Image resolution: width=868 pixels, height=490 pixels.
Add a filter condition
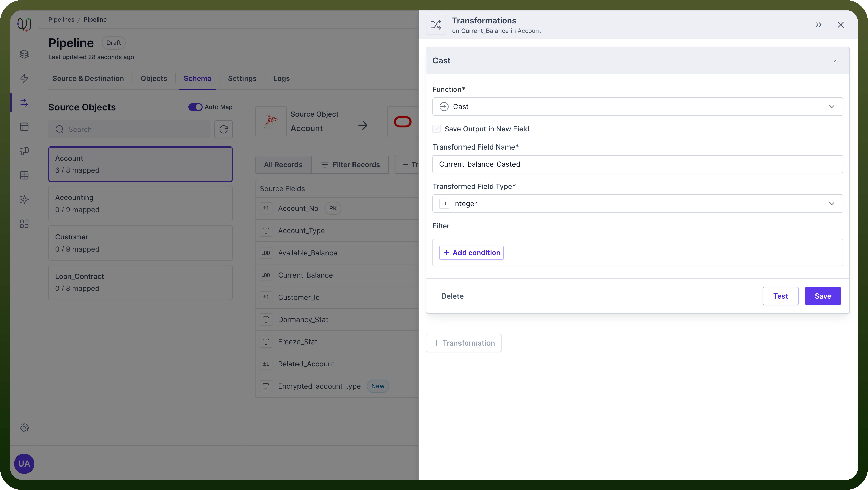click(471, 253)
